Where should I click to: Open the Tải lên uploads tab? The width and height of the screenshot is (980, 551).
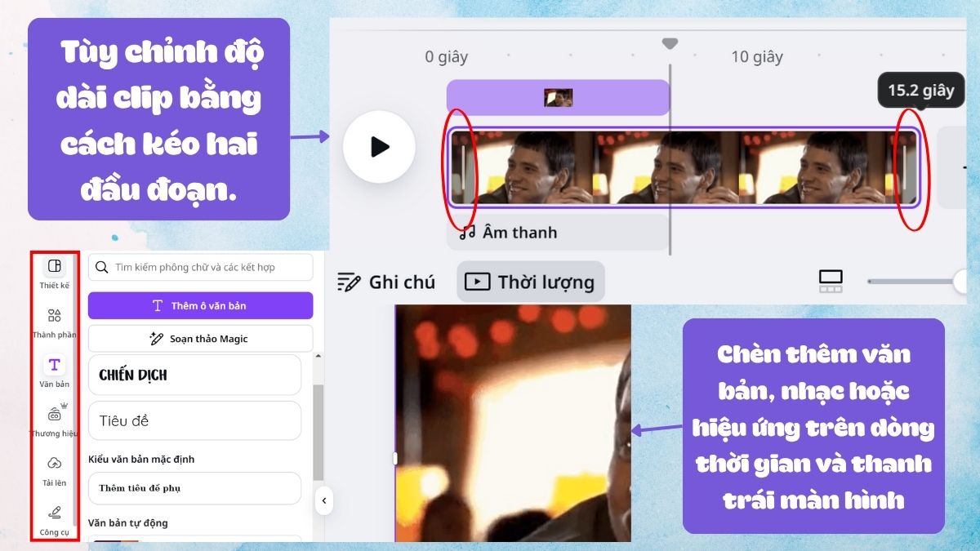(x=55, y=470)
